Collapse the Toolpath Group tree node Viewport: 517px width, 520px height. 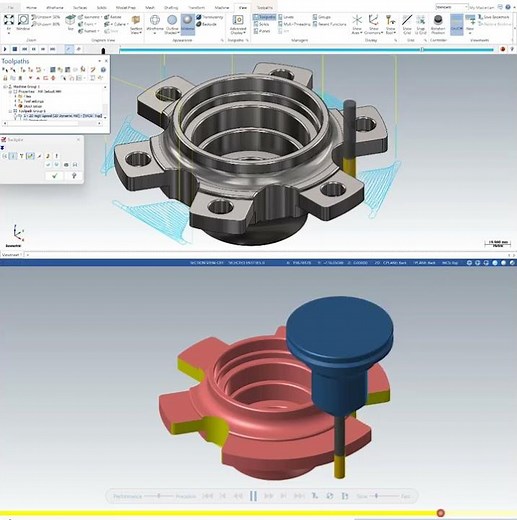click(10, 111)
